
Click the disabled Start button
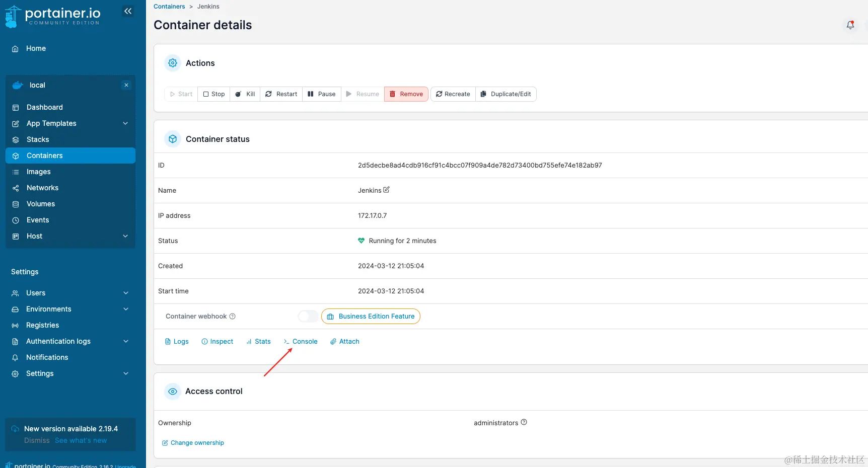click(181, 94)
